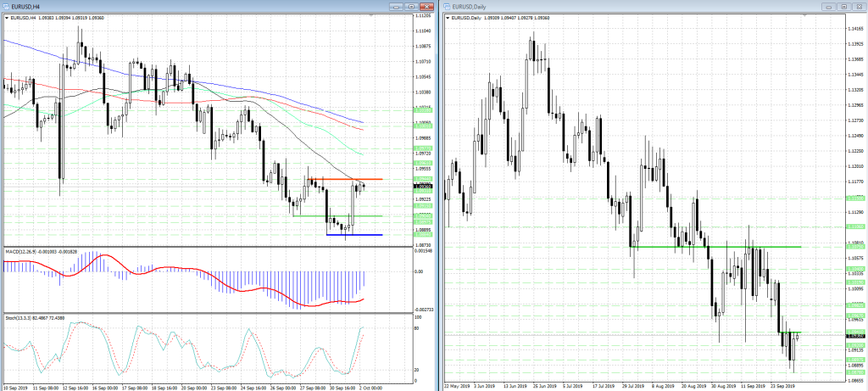Select the orange horizontal line on H4 chart
This screenshot has height=391, width=868.
(339, 179)
